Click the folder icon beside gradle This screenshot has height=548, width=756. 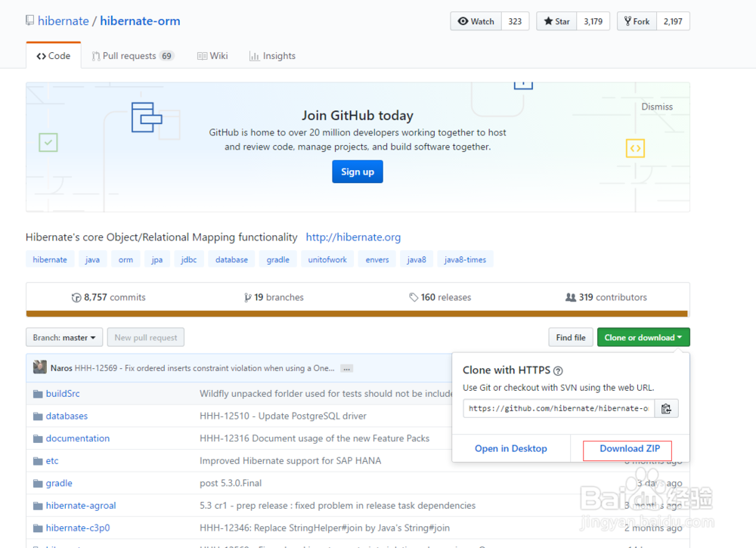click(38, 484)
